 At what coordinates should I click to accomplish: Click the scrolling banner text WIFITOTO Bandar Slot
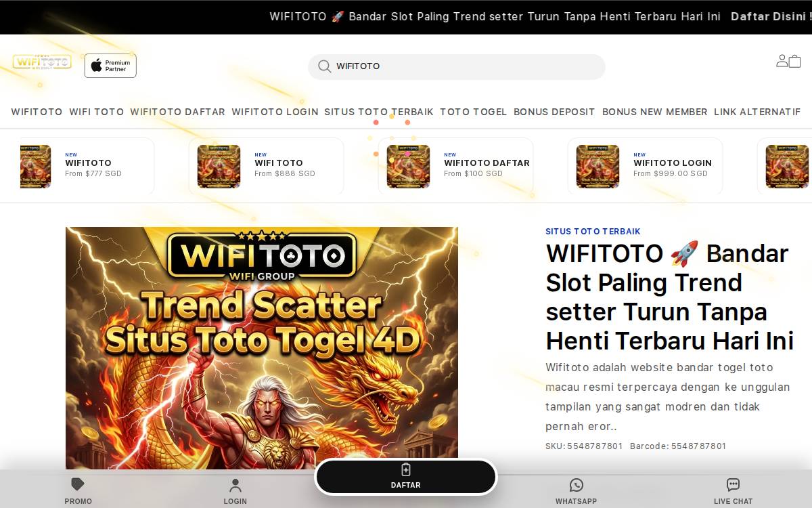[x=495, y=16]
